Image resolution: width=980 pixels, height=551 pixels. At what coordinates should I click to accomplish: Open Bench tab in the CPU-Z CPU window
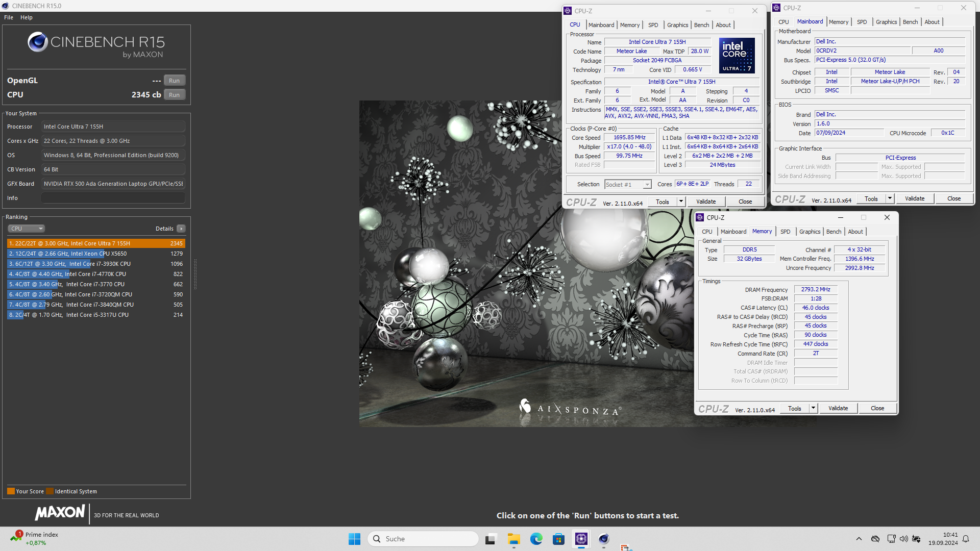click(701, 25)
